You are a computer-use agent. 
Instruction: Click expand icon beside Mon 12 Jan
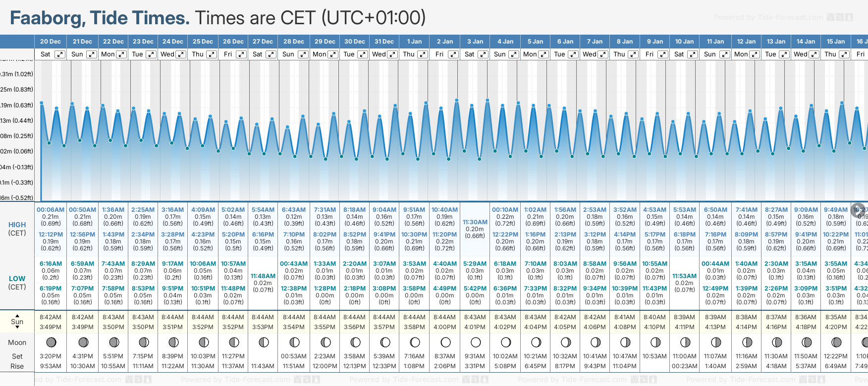(755, 54)
